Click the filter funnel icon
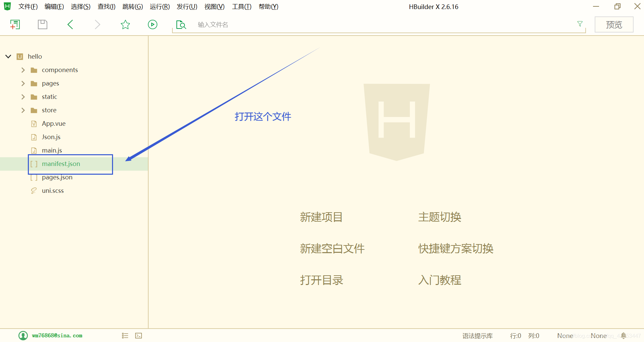This screenshot has width=644, height=342. [x=580, y=24]
